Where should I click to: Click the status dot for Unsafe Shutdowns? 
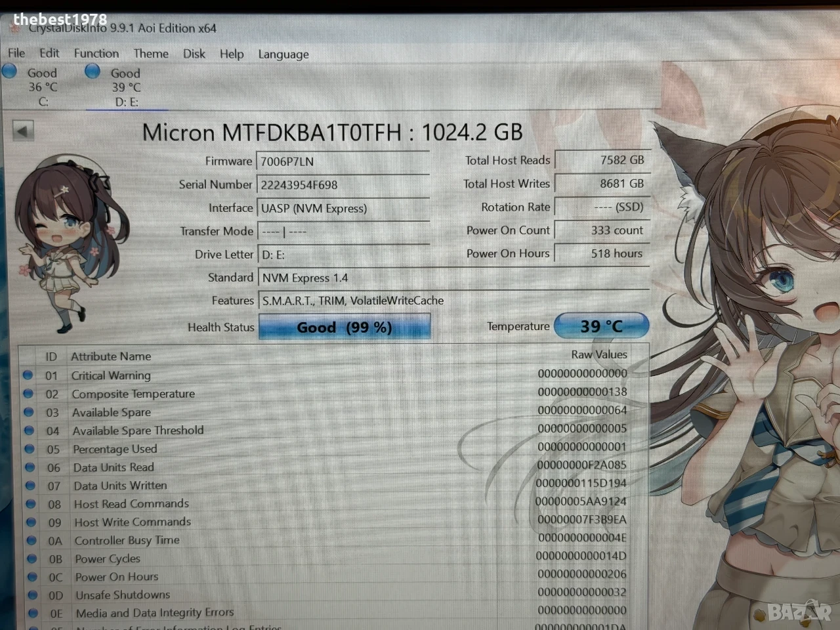[x=33, y=595]
